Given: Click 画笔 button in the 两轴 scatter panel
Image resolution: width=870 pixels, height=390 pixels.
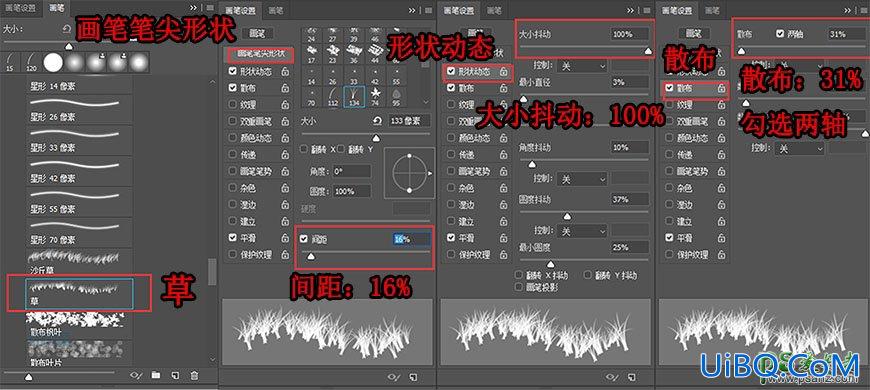Looking at the screenshot, I should point(695,33).
